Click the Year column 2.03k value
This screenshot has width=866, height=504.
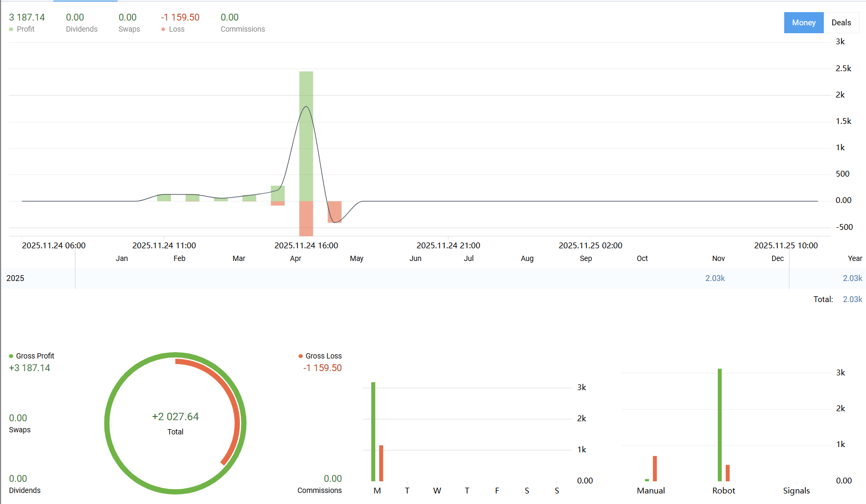852,278
